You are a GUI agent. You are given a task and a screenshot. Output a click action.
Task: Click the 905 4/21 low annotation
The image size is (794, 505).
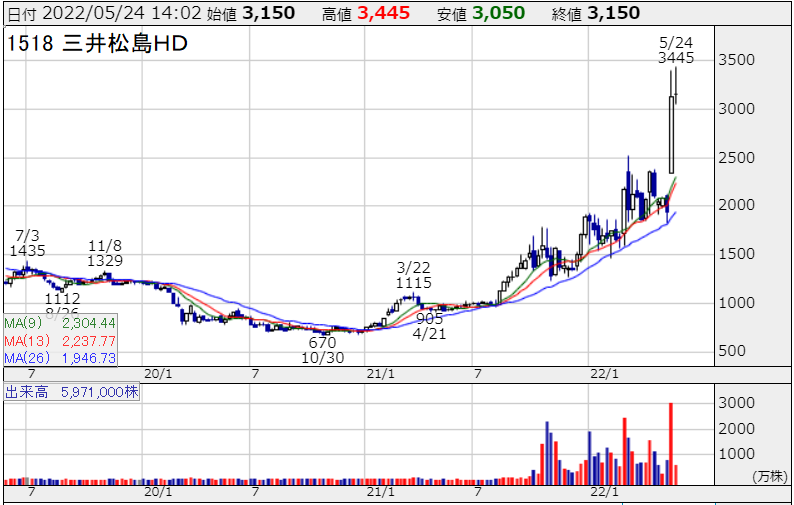click(x=428, y=326)
